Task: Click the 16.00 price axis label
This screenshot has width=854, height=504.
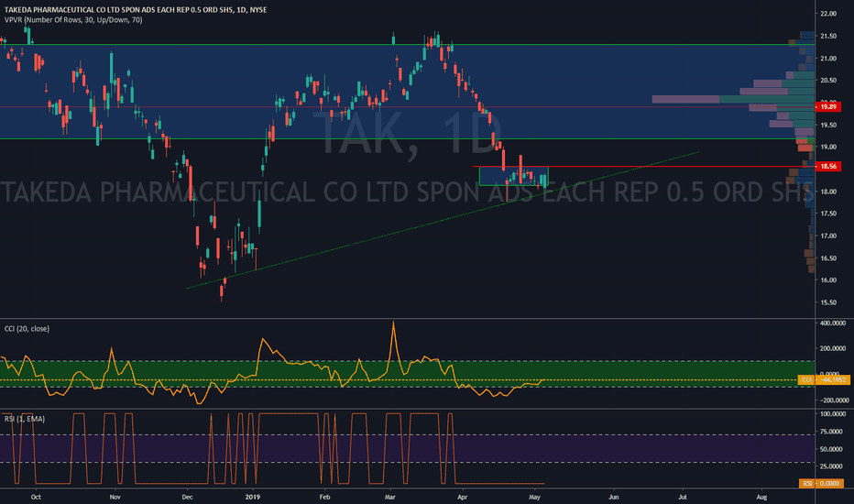Action: (828, 280)
